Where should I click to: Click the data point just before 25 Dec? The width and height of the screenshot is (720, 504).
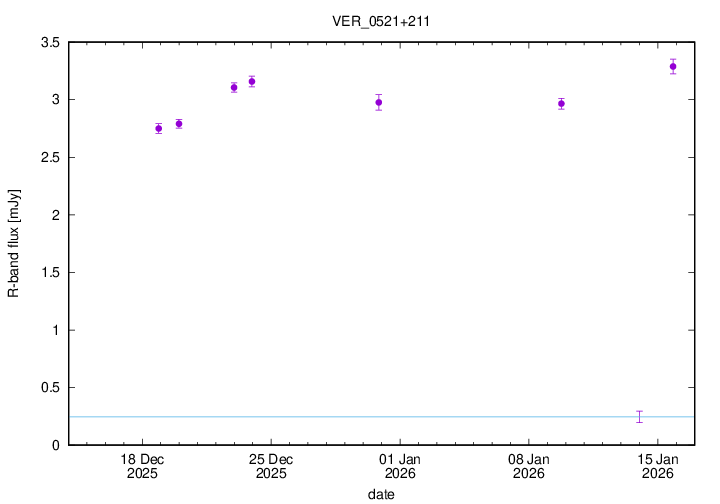[x=252, y=81]
